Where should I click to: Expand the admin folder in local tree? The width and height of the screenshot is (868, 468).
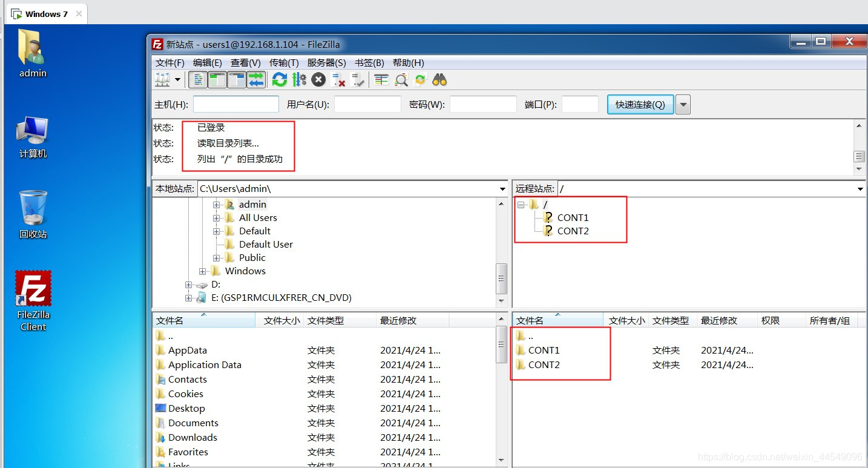[216, 205]
